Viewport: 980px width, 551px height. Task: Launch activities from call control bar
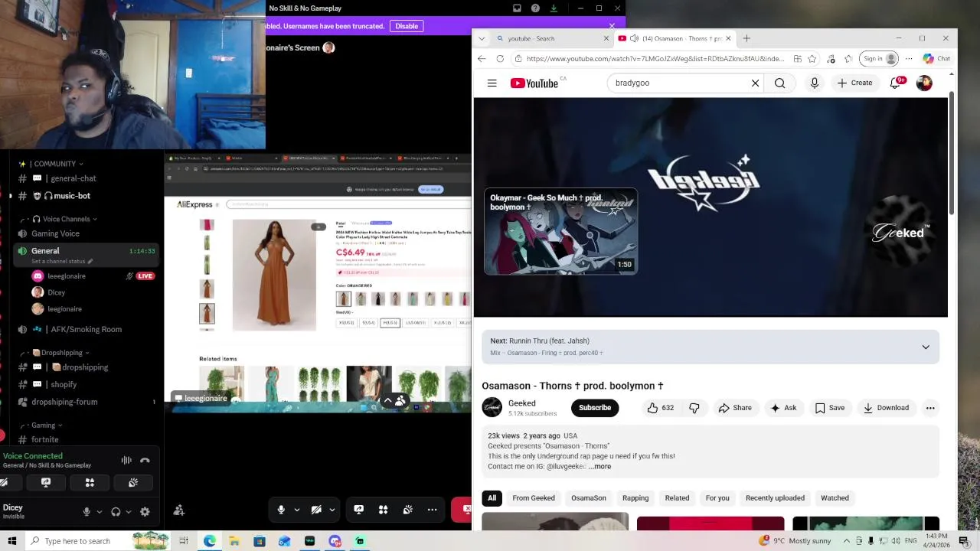(383, 510)
